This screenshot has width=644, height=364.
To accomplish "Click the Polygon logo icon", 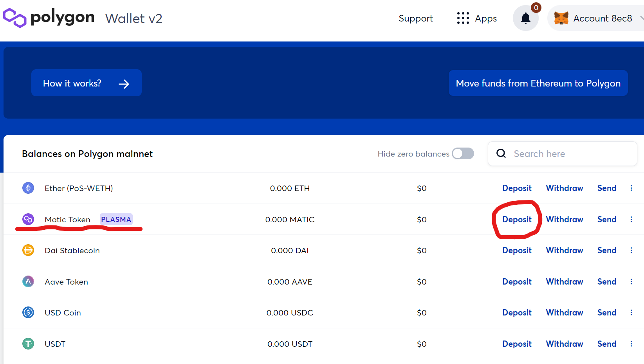I will tap(15, 18).
